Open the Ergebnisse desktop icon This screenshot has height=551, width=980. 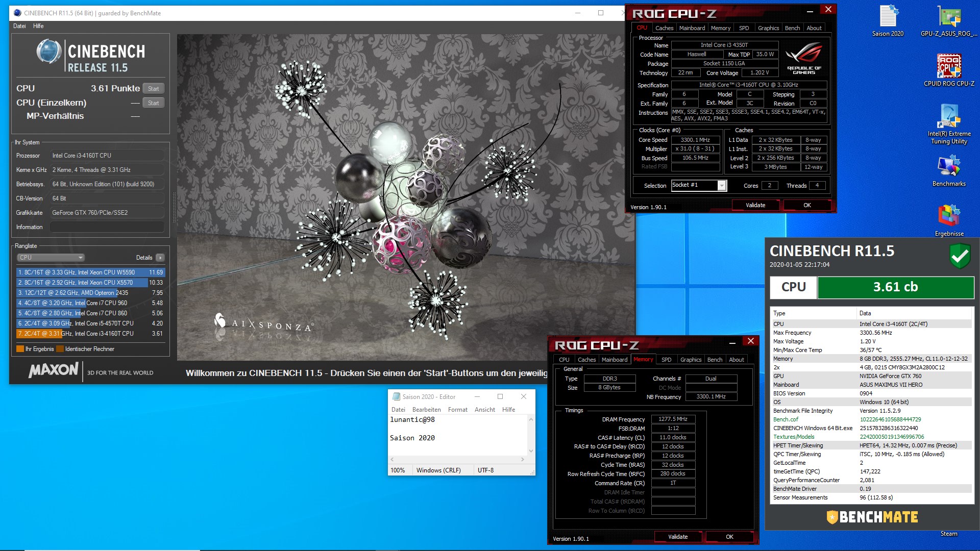coord(949,220)
